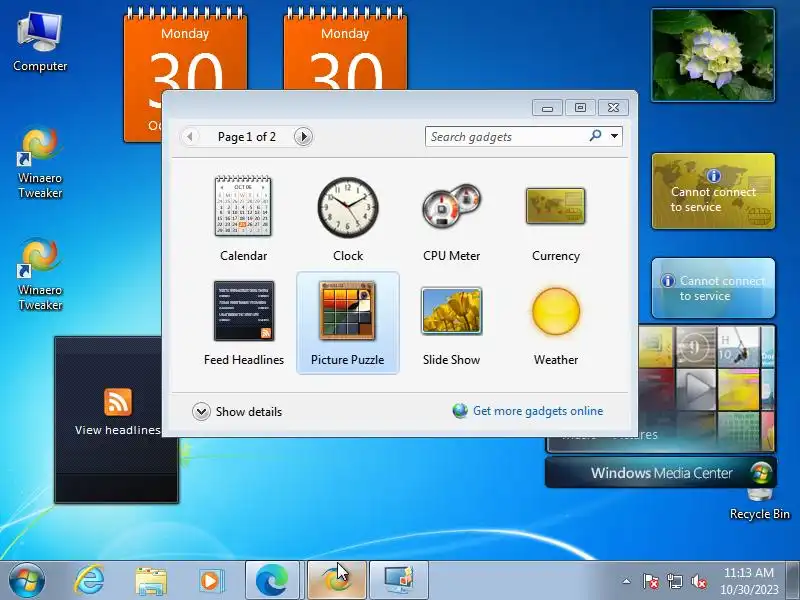800x600 pixels.
Task: Open Action Center flag icon
Action: [x=650, y=581]
